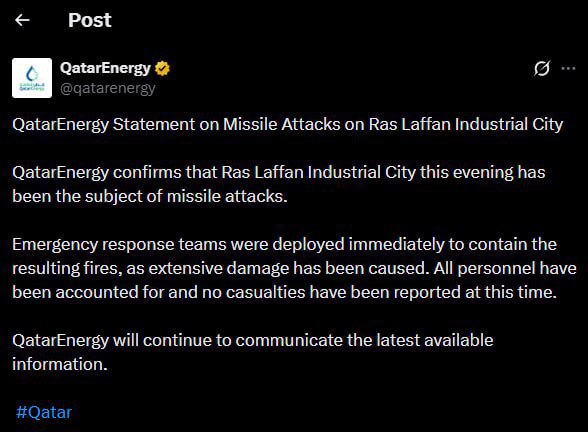Open the three-dot more options menu

tap(568, 68)
